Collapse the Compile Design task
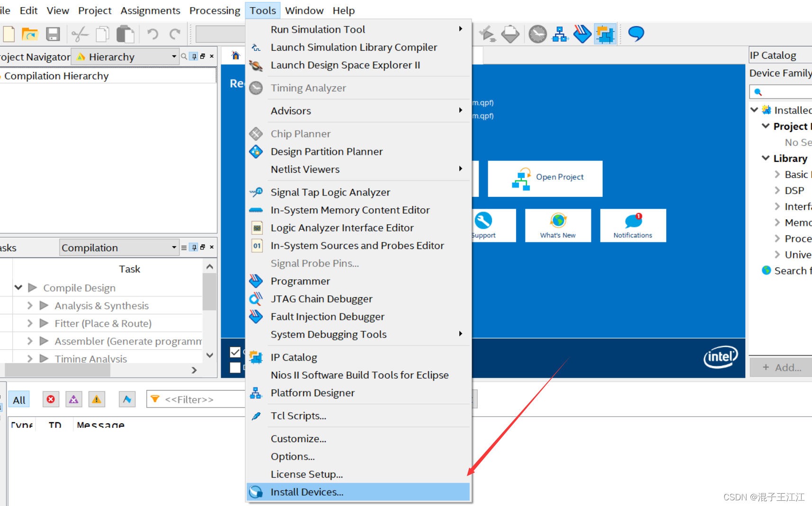Screen dimensions: 812x506 (18, 287)
